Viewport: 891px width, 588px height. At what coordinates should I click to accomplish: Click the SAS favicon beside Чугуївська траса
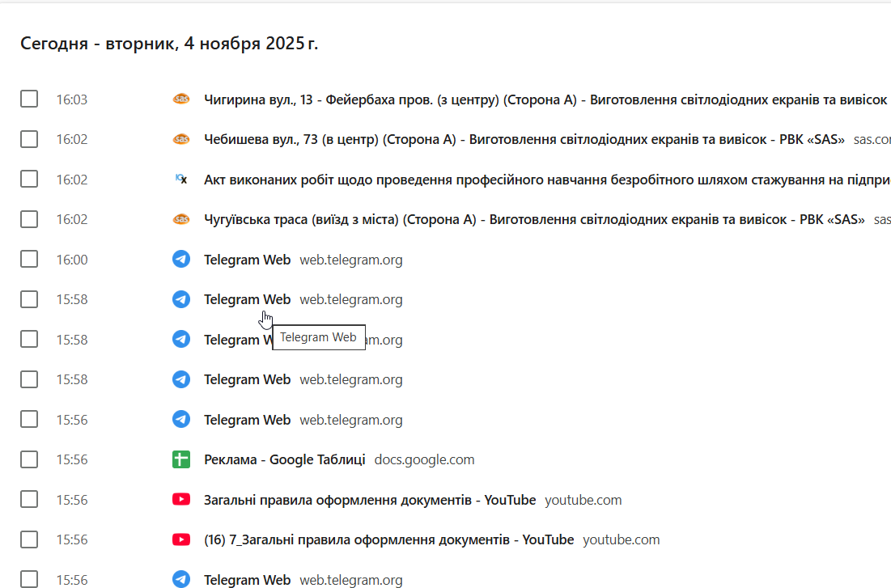(x=181, y=219)
